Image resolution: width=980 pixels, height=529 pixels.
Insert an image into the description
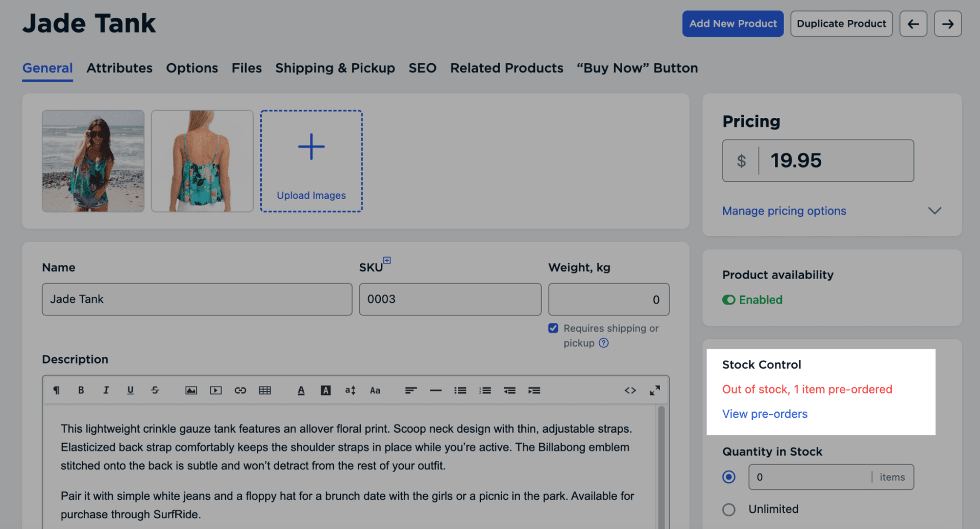(x=191, y=390)
